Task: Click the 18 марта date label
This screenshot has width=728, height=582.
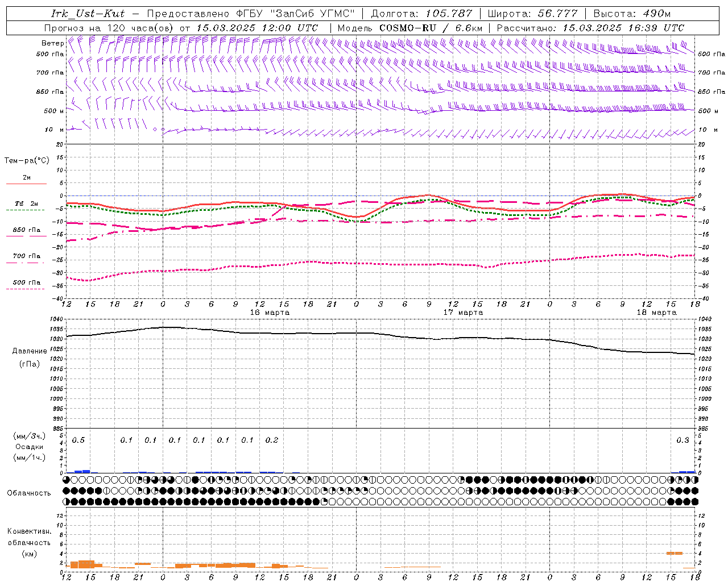Action: [656, 313]
